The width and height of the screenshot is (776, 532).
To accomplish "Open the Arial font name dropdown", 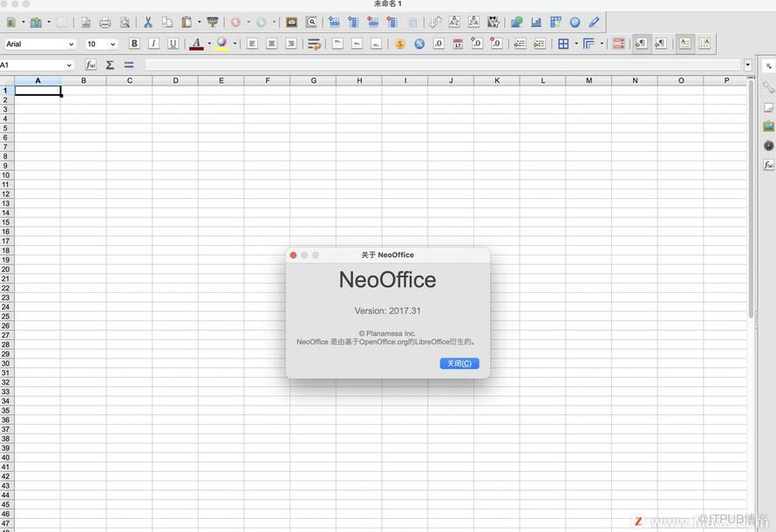I will point(71,44).
